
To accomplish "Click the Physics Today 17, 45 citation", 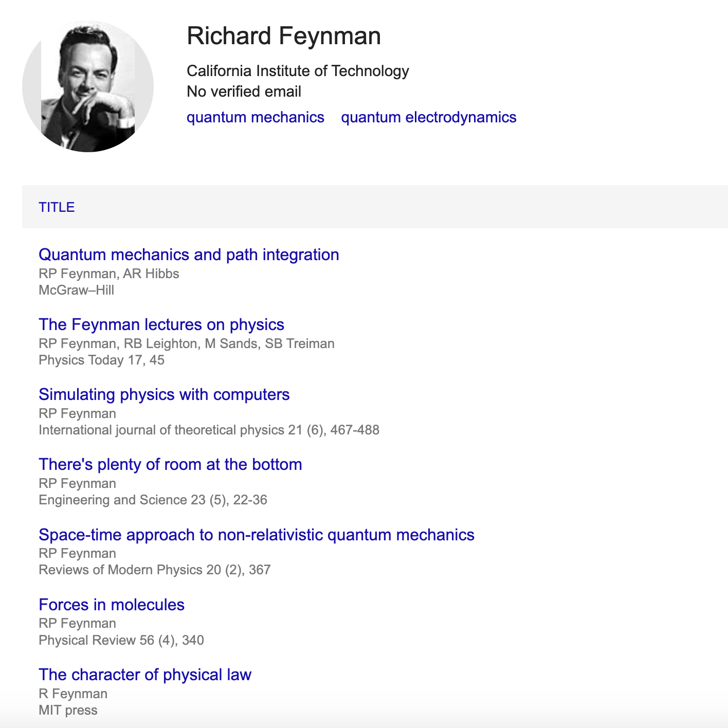I will click(102, 360).
